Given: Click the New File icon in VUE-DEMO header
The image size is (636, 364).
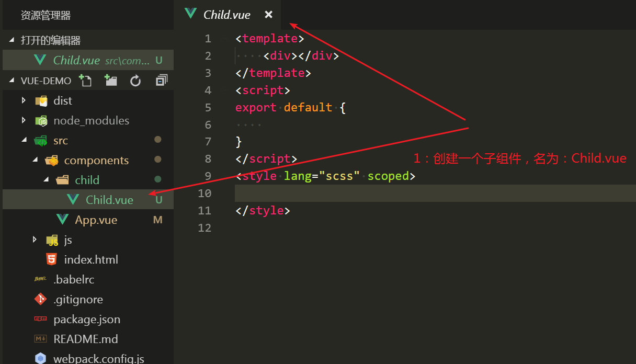Looking at the screenshot, I should 85,81.
